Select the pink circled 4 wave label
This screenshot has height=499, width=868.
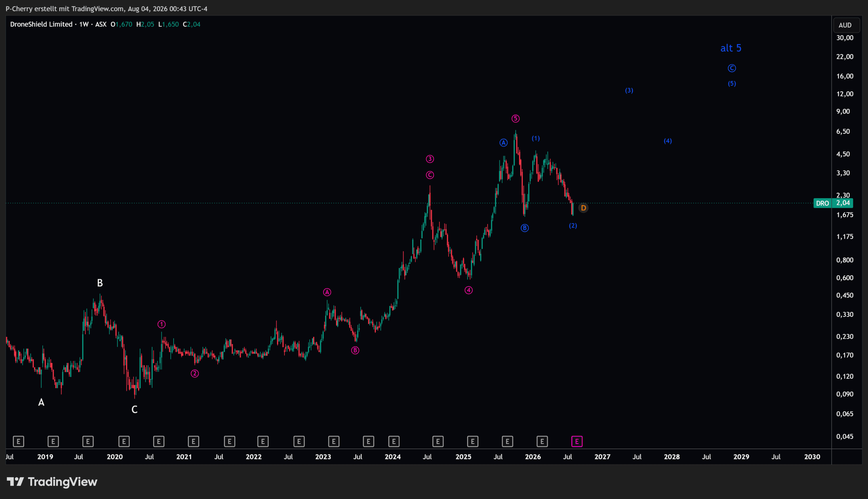pyautogui.click(x=469, y=290)
